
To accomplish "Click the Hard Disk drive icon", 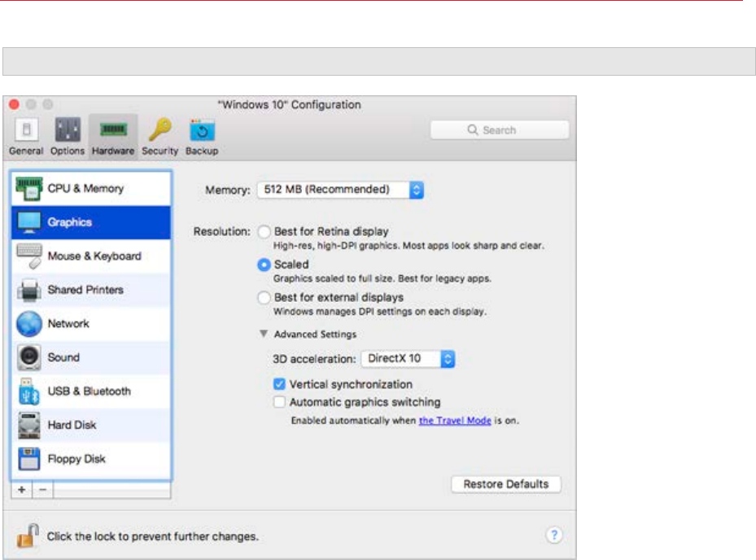I will point(29,425).
